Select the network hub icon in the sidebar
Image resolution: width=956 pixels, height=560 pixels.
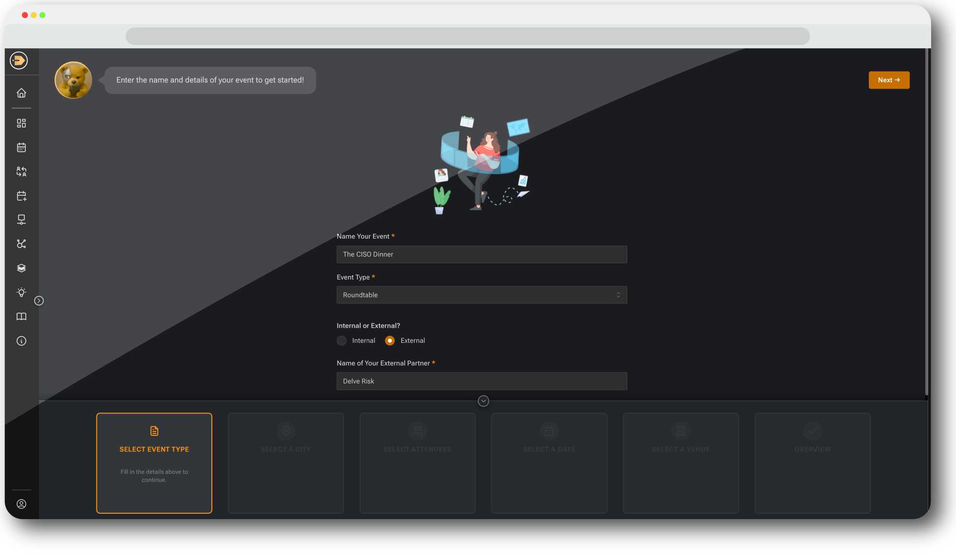[x=21, y=244]
